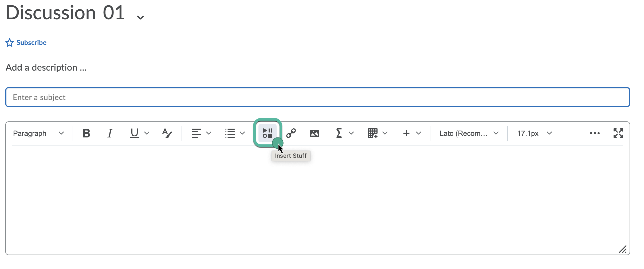The height and width of the screenshot is (269, 644).
Task: Click the bulleted list icon
Action: point(230,133)
